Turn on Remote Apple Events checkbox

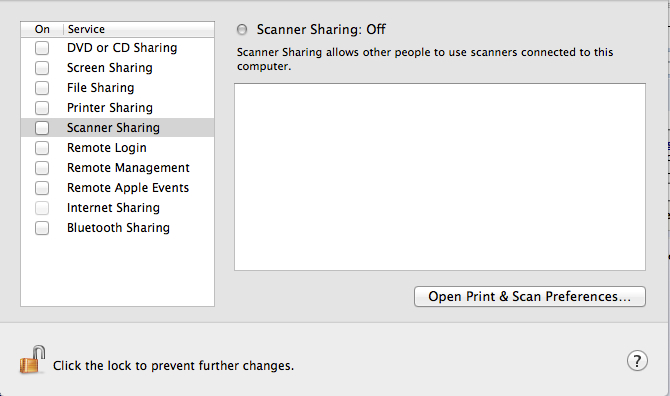click(42, 188)
